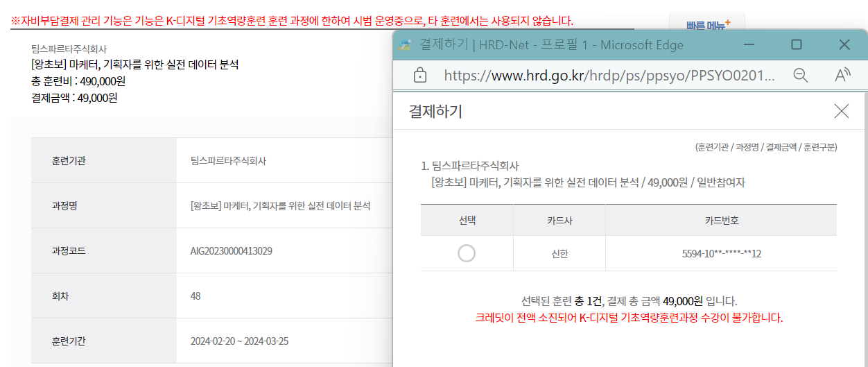Close the Microsoft Edge popup window
Screen dimensions: 868x367
(x=844, y=45)
